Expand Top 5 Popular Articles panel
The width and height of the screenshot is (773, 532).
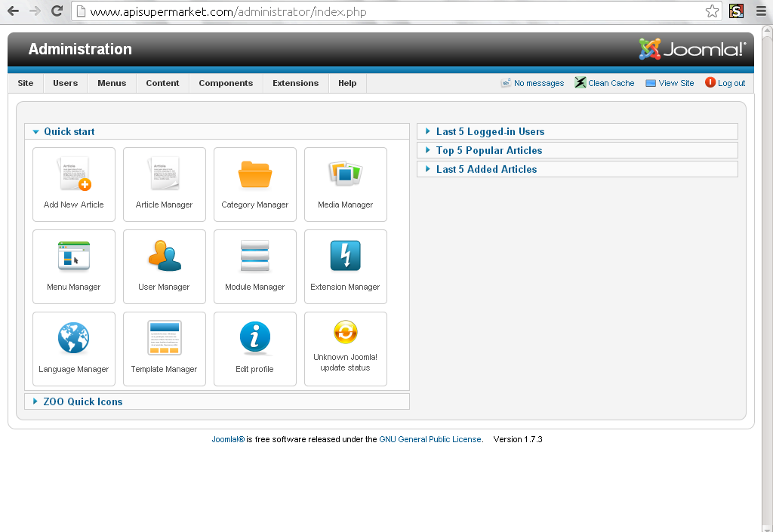pos(577,150)
